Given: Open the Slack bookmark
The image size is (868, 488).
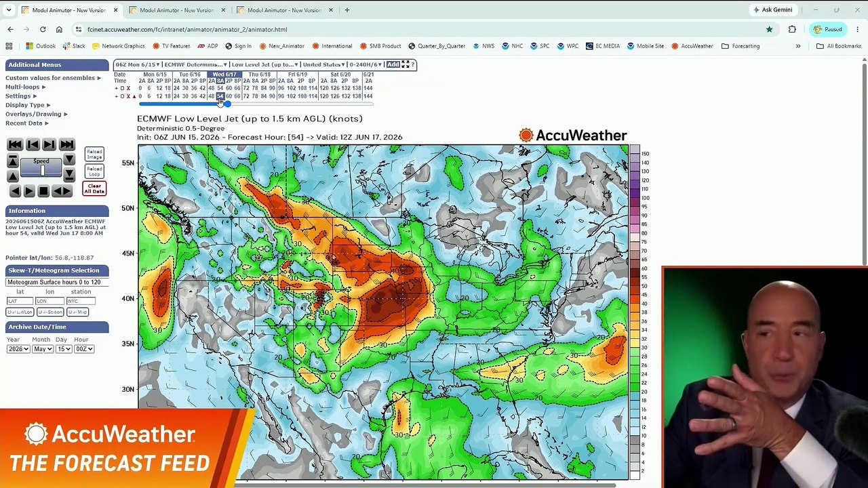Looking at the screenshot, I should tap(74, 46).
